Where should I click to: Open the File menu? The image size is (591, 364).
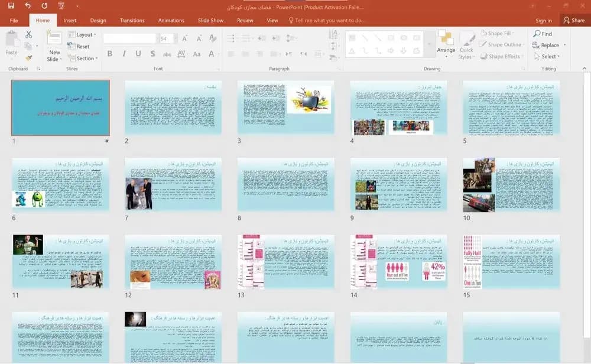coord(14,20)
